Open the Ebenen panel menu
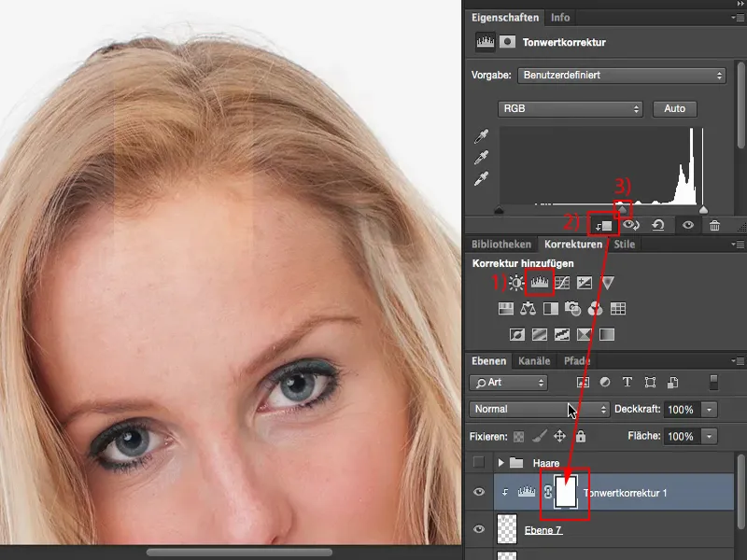Screen dimensions: 747x560 [738, 361]
